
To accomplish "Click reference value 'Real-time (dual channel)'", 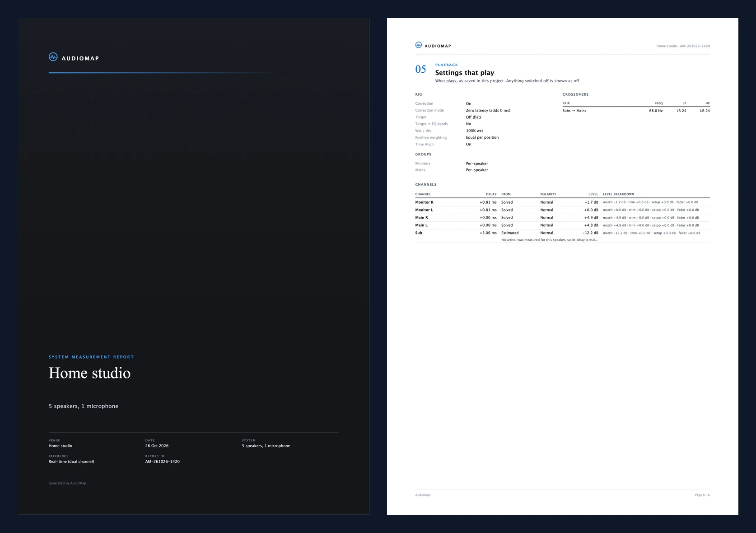I will click(71, 462).
